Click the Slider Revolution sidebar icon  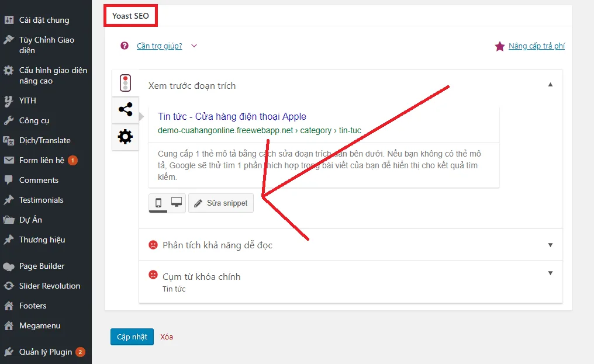(x=9, y=286)
